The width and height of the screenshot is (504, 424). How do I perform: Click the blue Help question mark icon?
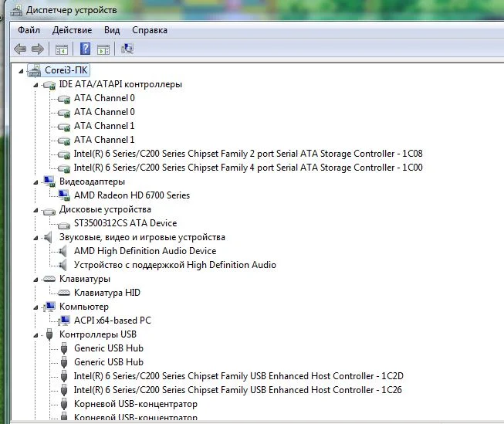(85, 49)
